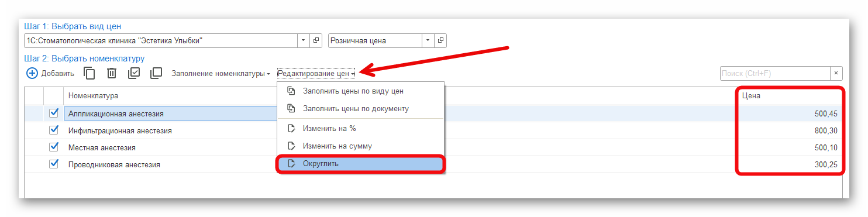
Task: Click the copy rows toolbar icon
Action: 89,74
